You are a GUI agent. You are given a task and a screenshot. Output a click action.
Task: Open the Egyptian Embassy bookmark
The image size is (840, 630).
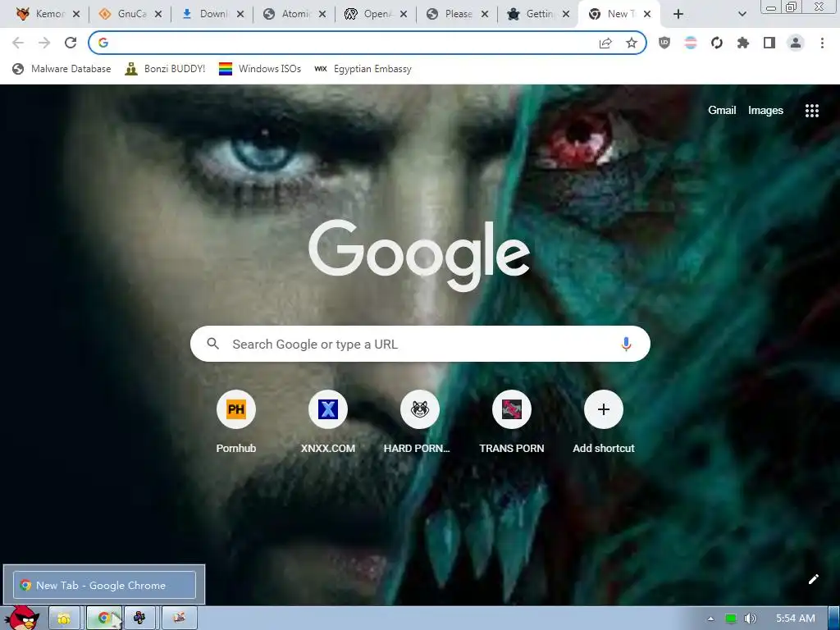pyautogui.click(x=363, y=69)
